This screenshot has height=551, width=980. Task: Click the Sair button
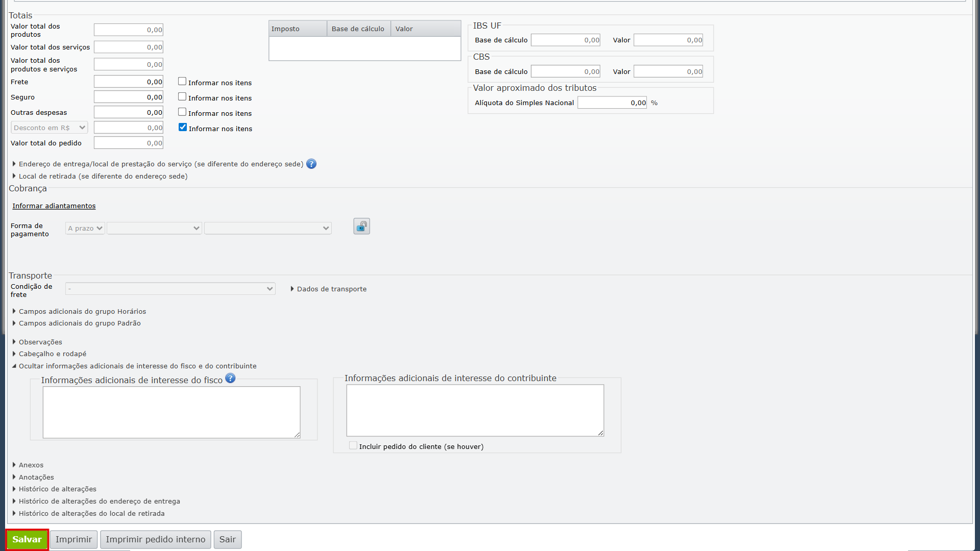[x=228, y=539]
